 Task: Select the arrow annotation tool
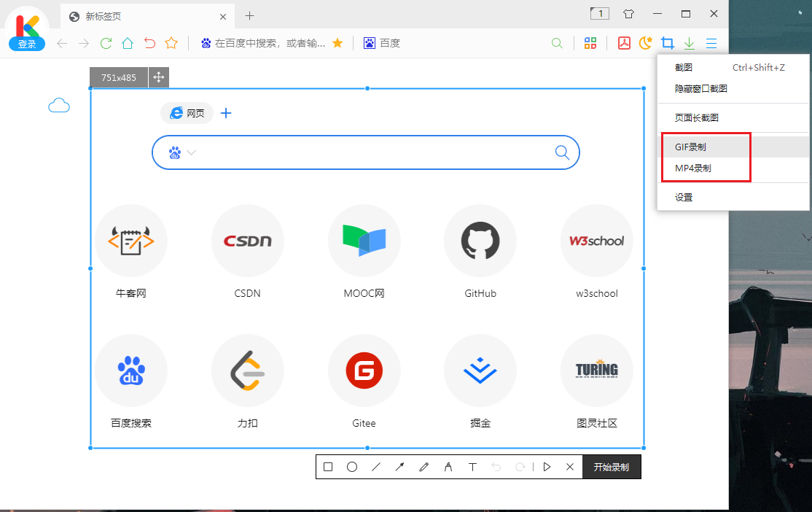[399, 467]
